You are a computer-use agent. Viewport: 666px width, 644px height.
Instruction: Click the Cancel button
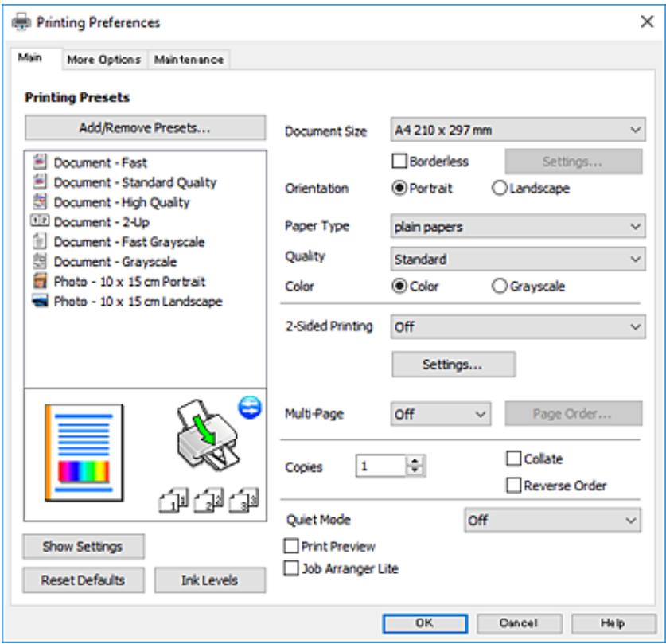click(x=519, y=623)
